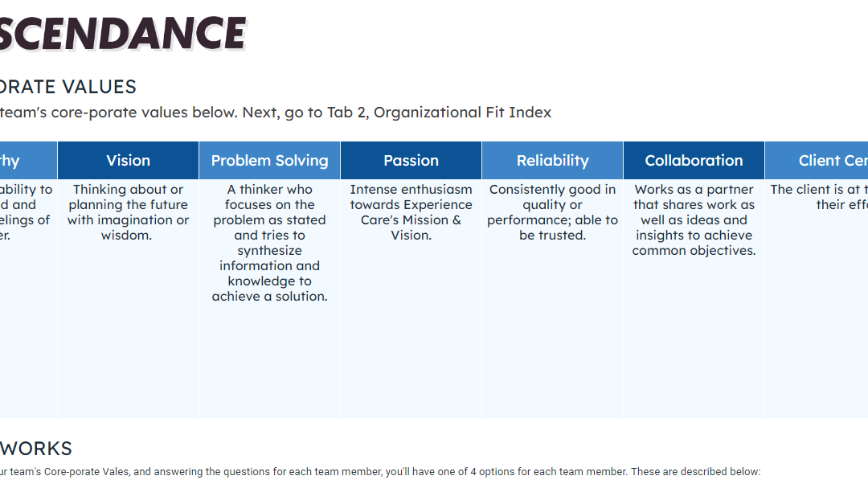This screenshot has width=868, height=480.
Task: Click the Vision description about planning the future
Action: [x=129, y=212]
